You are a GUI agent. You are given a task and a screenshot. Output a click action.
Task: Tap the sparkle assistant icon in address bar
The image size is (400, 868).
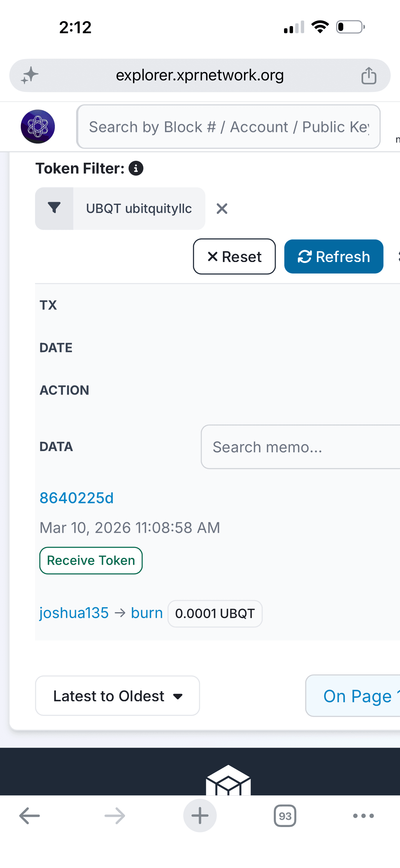30,75
